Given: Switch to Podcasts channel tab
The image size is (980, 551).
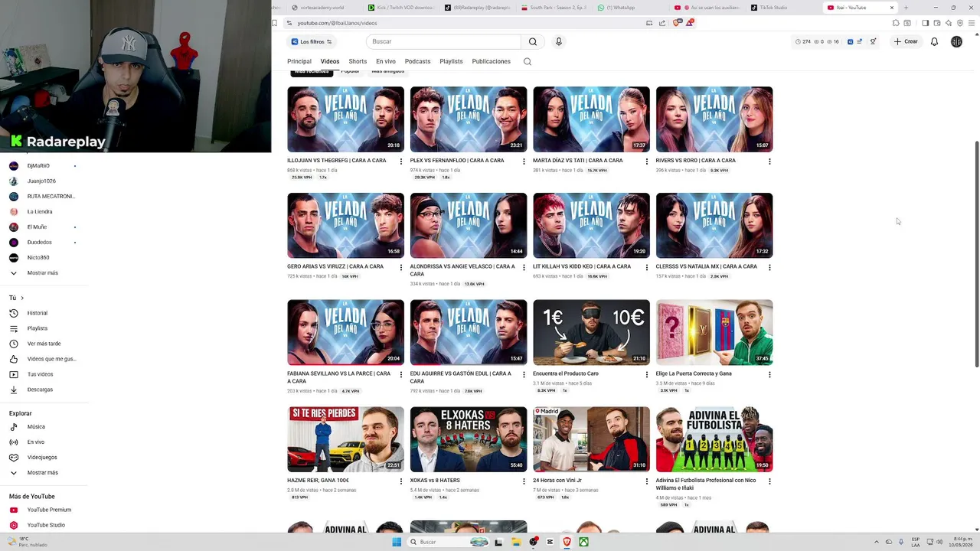Looking at the screenshot, I should tap(418, 61).
